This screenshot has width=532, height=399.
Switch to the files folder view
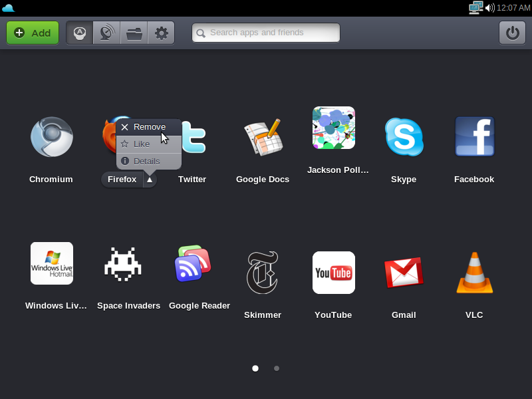[134, 33]
